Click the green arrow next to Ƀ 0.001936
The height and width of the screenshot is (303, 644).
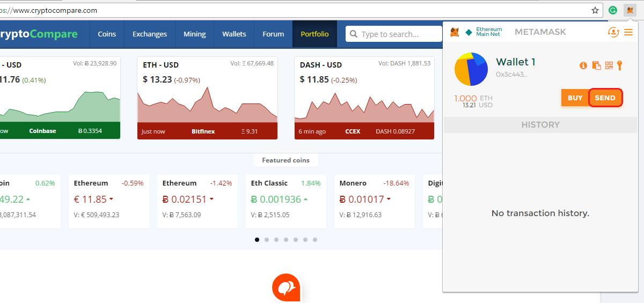click(306, 199)
